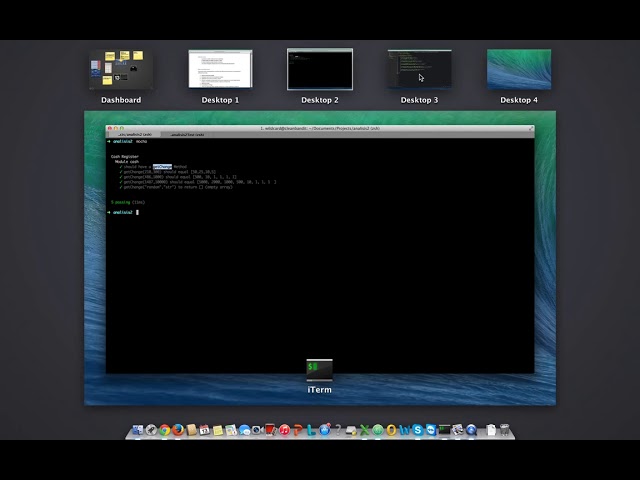Open FaceTime camera icon in Dock
Image resolution: width=640 pixels, height=480 pixels.
coord(258,430)
